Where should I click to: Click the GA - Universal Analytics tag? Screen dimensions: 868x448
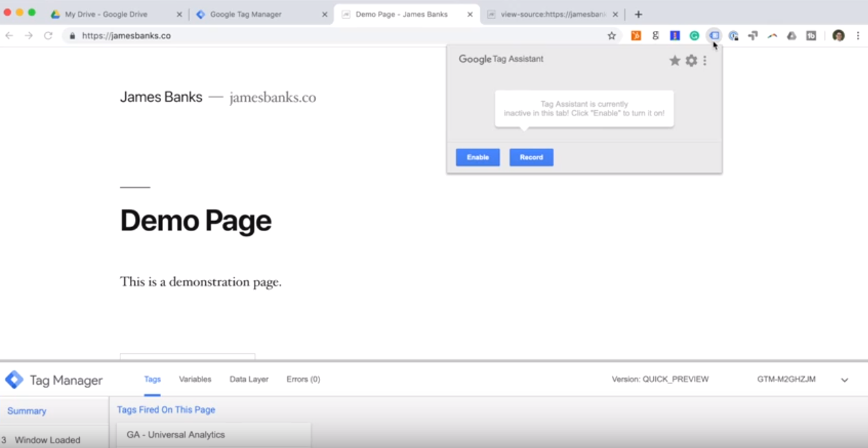(x=176, y=434)
